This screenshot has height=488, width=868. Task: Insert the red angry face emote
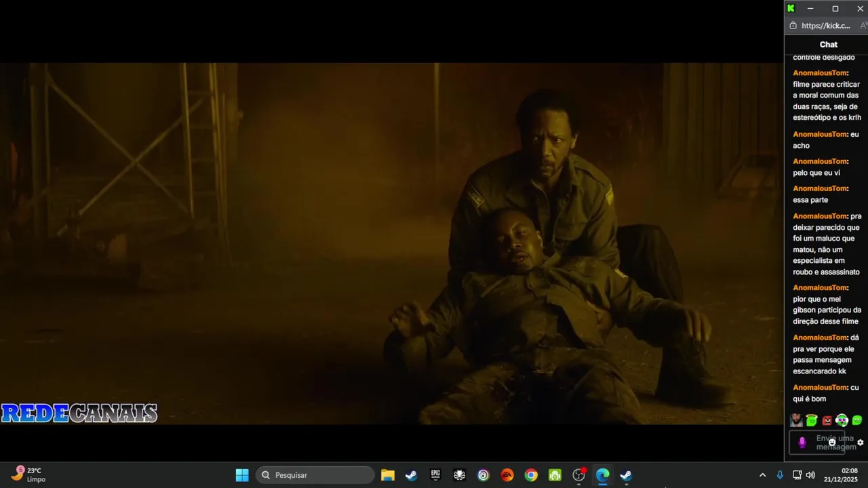point(827,420)
